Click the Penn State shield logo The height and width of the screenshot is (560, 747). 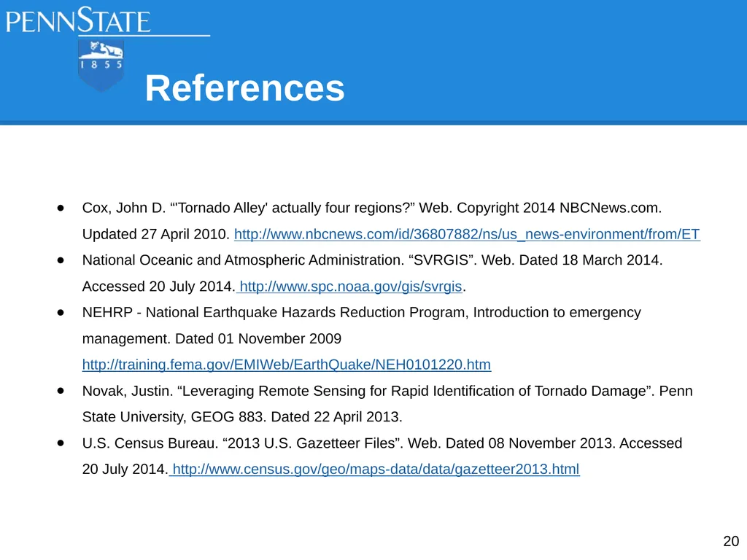(101, 66)
